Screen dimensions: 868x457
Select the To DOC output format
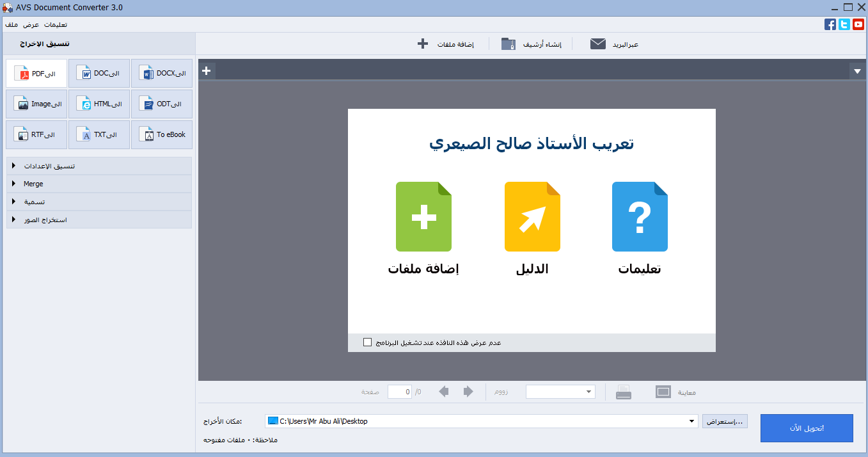(x=99, y=74)
